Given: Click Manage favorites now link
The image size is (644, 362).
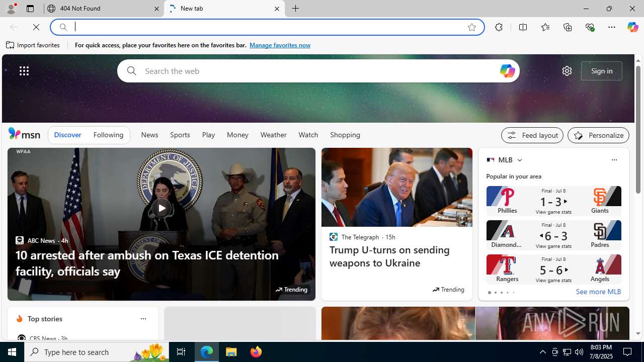Looking at the screenshot, I should (280, 45).
